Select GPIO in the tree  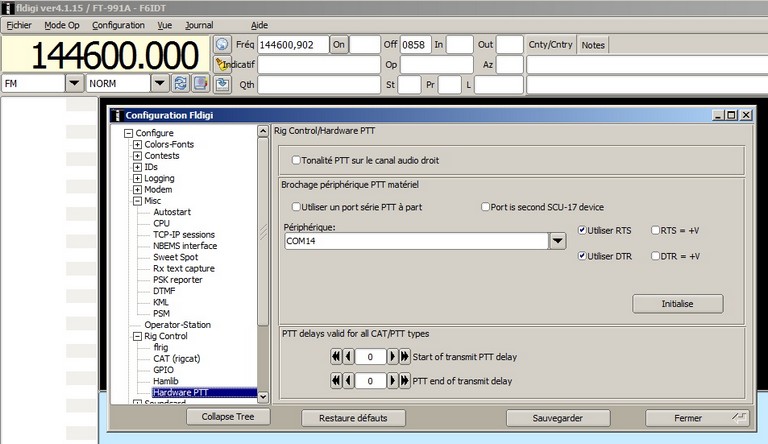pos(163,370)
